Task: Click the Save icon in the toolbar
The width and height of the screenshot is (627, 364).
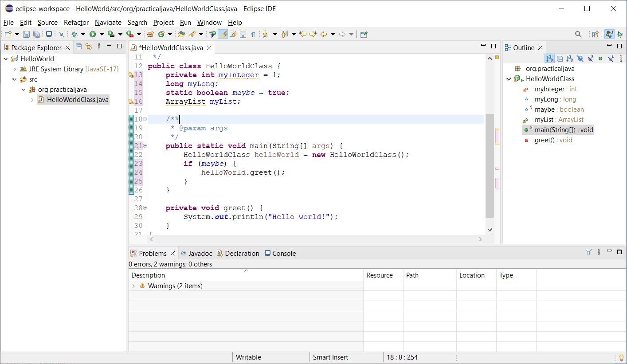Action: 26,34
